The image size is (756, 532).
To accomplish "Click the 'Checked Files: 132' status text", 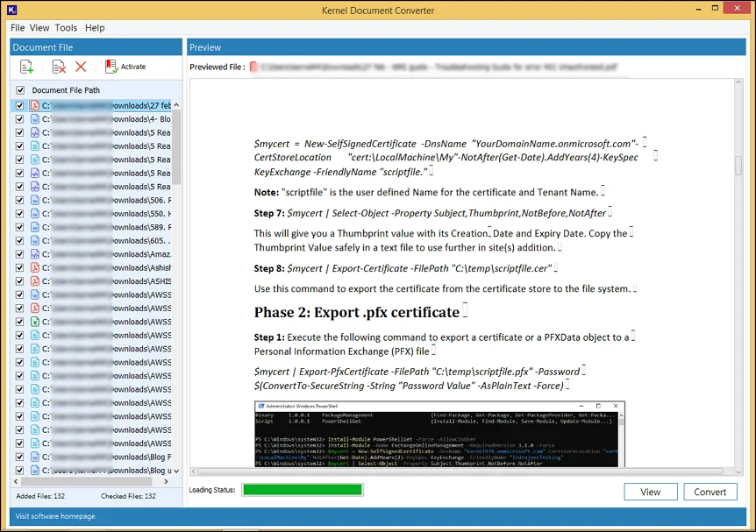I will 128,496.
